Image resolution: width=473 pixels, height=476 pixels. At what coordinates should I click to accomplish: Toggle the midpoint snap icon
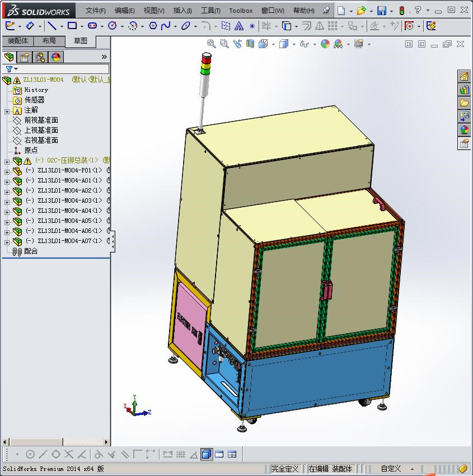click(x=43, y=455)
